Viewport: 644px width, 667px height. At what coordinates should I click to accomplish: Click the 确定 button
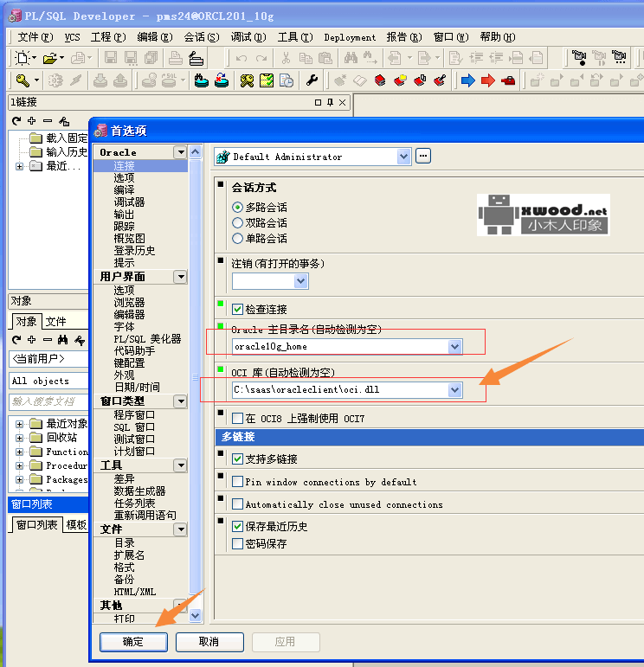tap(133, 641)
